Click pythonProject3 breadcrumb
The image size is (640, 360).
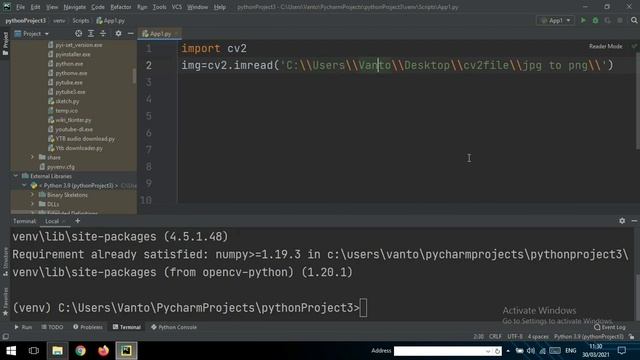click(x=26, y=20)
